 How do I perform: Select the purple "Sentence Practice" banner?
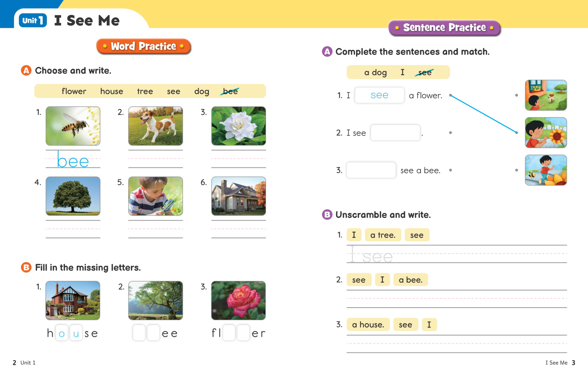coord(444,28)
